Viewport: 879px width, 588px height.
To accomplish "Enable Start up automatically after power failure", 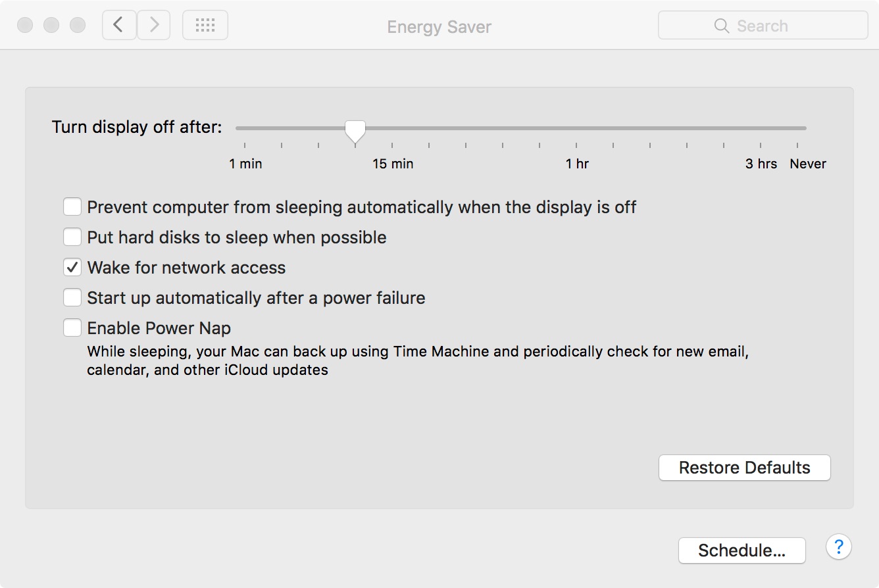I will 72,298.
